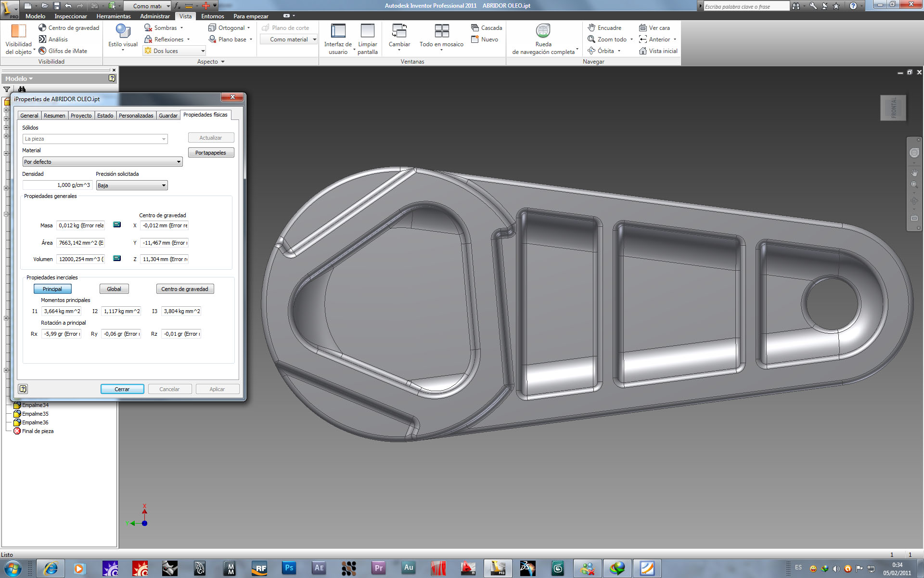Launch the Rueda de navegación completa
924x578 pixels.
(x=543, y=39)
